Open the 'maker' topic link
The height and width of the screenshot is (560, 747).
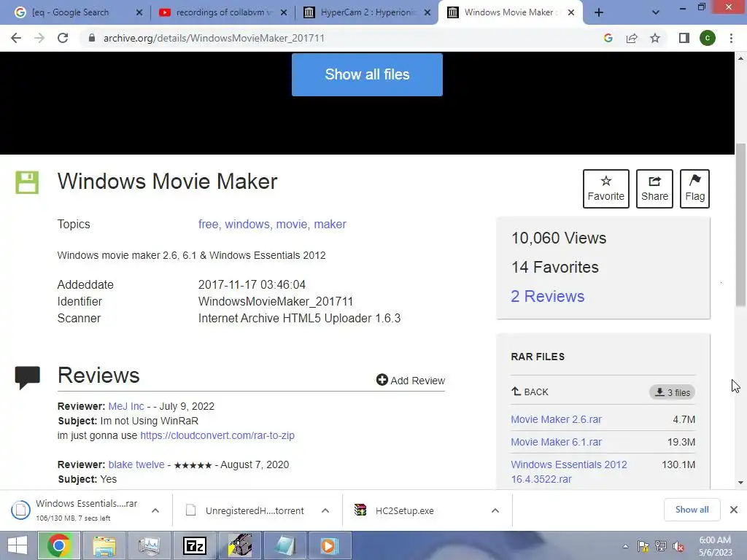[x=330, y=225]
